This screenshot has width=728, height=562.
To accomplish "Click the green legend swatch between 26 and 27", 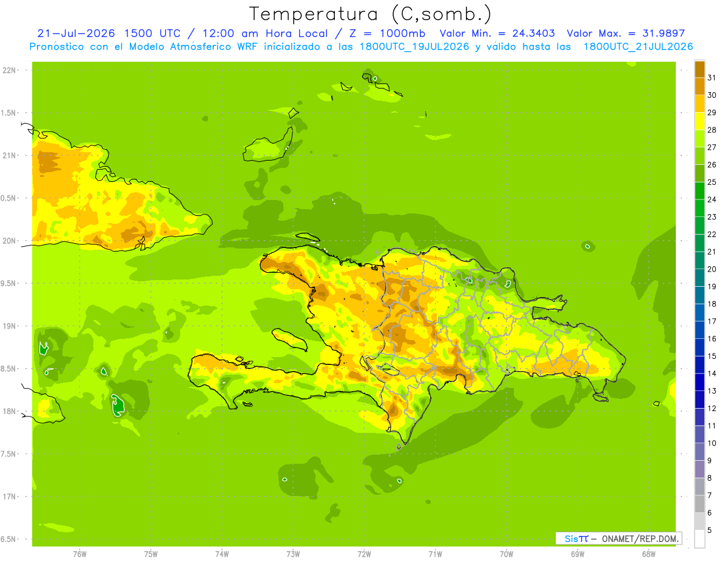I will (699, 156).
